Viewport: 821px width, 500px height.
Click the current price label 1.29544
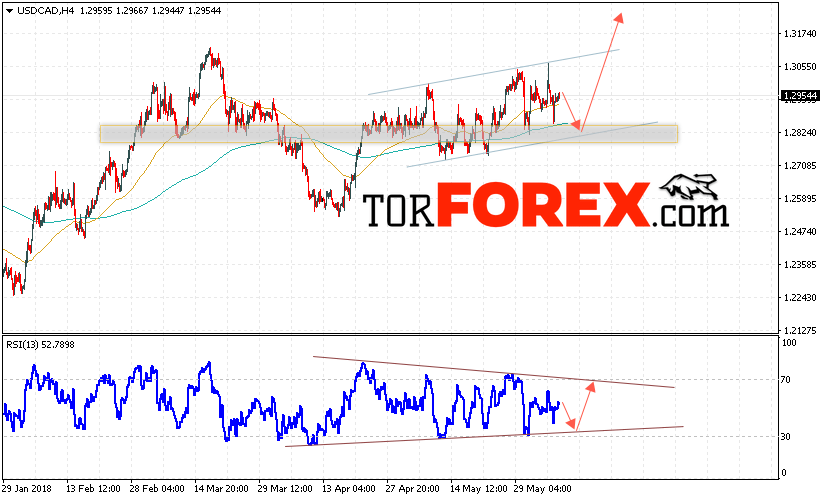(x=800, y=96)
